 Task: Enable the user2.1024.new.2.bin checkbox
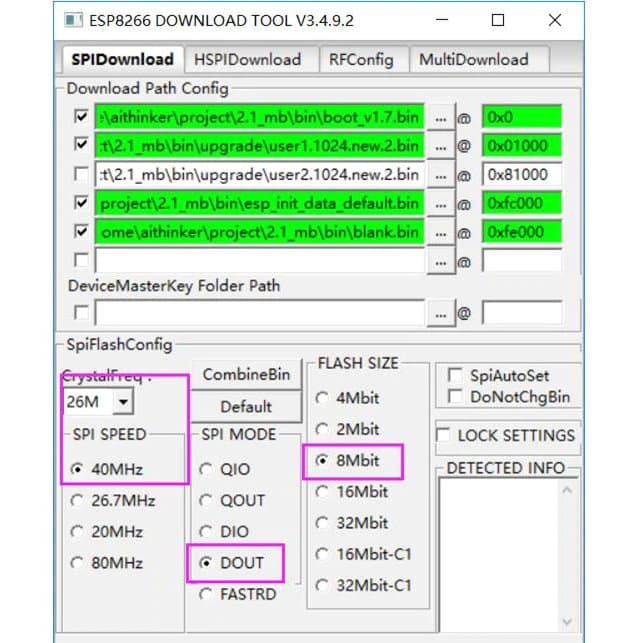[81, 174]
